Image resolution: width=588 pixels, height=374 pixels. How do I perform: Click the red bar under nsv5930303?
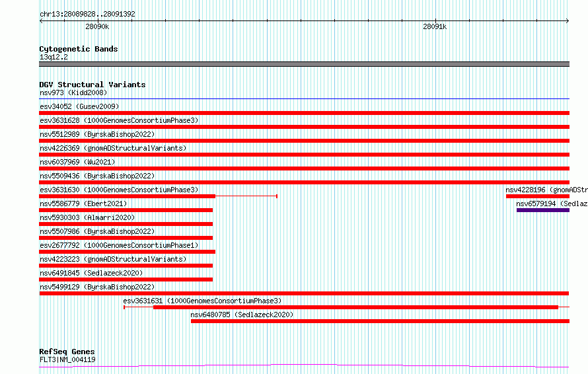click(x=126, y=224)
